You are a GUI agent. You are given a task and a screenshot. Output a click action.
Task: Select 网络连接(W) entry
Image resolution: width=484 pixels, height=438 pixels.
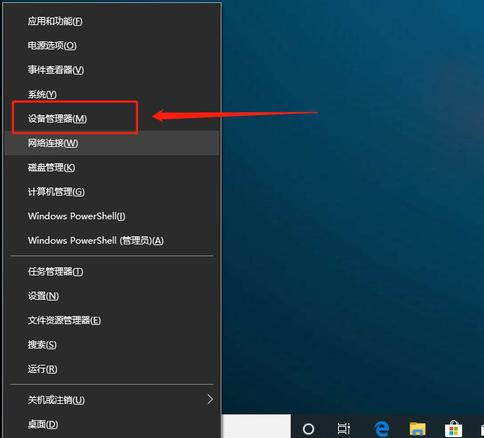(112, 143)
